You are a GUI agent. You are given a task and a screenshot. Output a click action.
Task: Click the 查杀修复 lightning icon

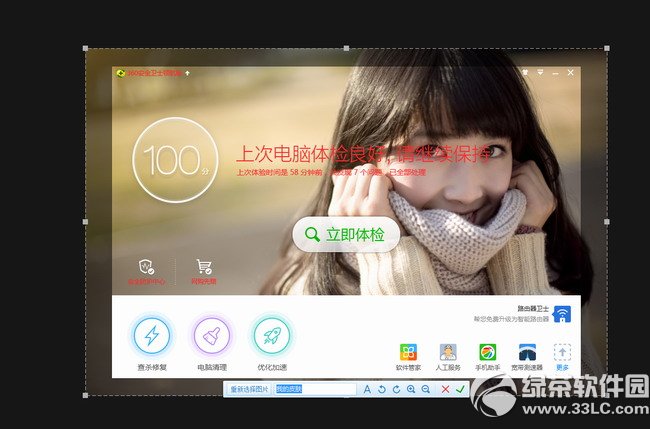click(x=152, y=334)
